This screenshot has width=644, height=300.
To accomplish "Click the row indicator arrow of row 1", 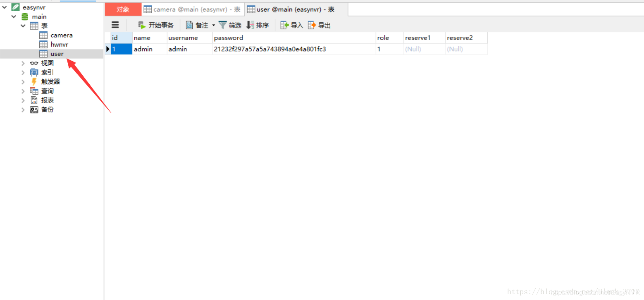I will 108,49.
